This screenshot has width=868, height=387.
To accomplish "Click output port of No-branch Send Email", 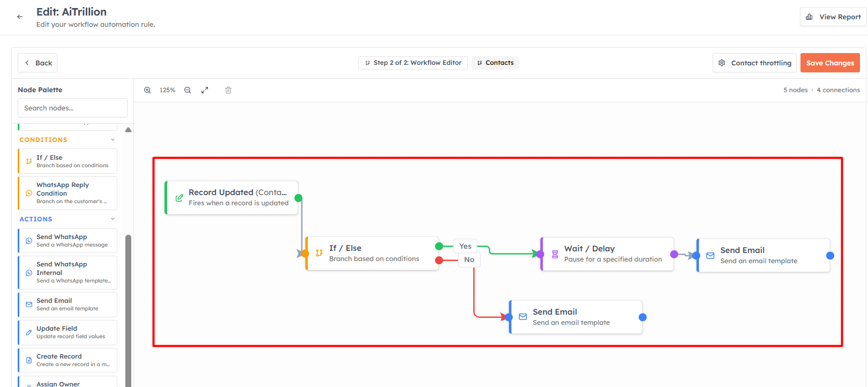I will [x=642, y=317].
